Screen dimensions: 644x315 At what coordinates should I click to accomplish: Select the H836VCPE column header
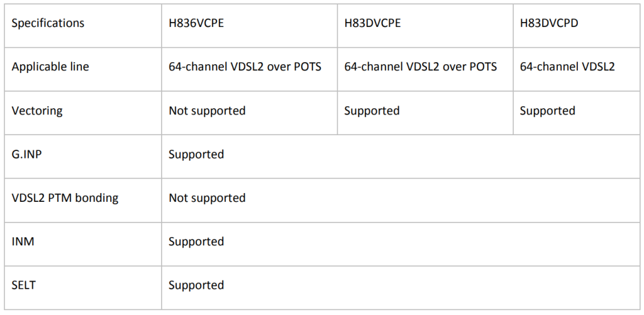pyautogui.click(x=196, y=23)
